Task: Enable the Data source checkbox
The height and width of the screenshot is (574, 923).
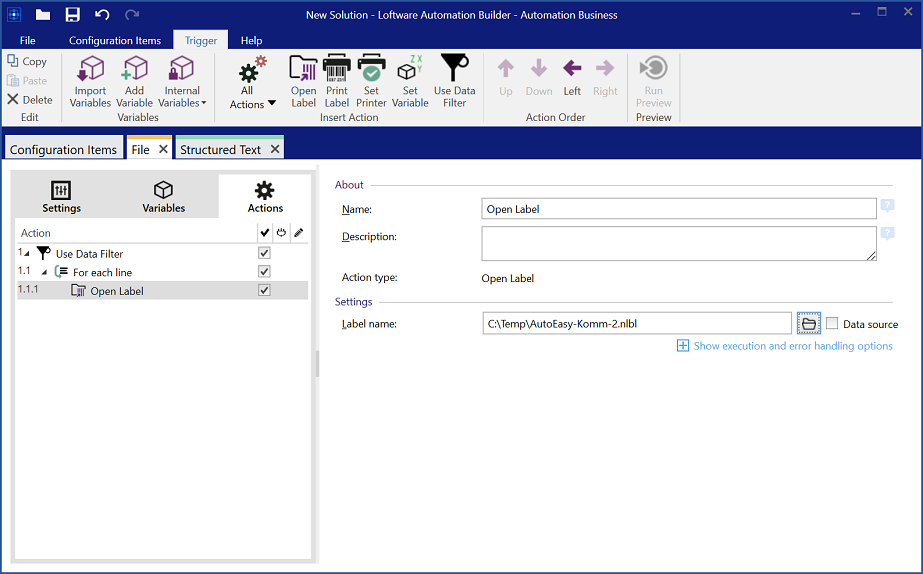Action: [832, 323]
